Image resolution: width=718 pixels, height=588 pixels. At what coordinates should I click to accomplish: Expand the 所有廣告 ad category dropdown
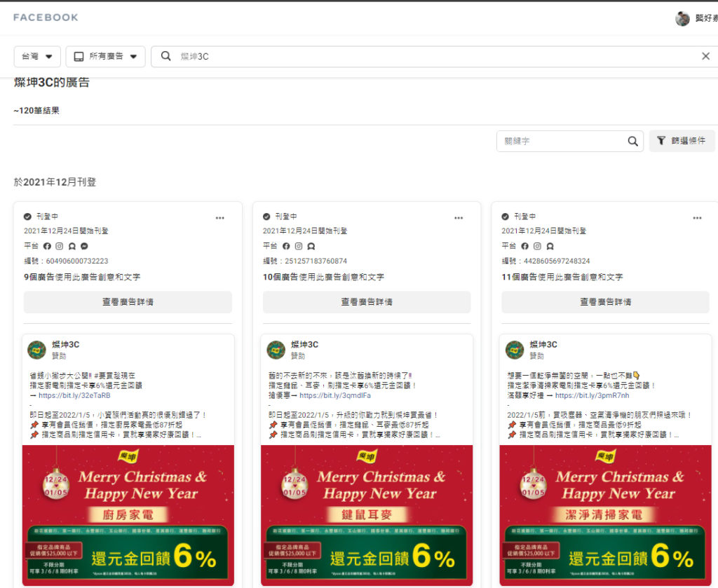[105, 56]
